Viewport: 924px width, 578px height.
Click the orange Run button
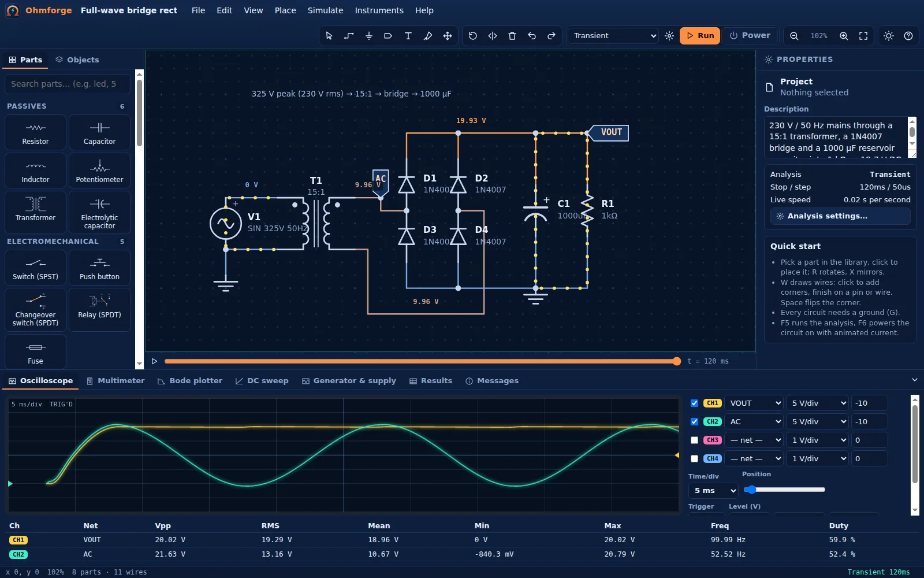[x=700, y=36]
